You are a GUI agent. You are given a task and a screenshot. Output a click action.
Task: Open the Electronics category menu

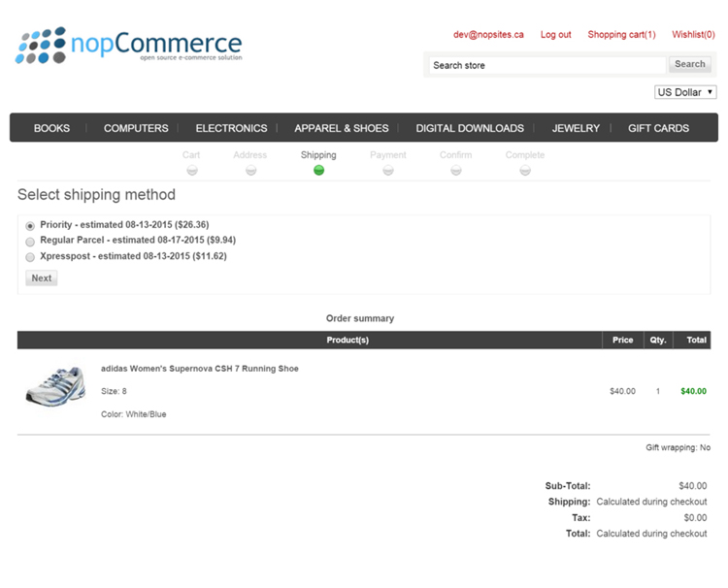click(x=231, y=128)
